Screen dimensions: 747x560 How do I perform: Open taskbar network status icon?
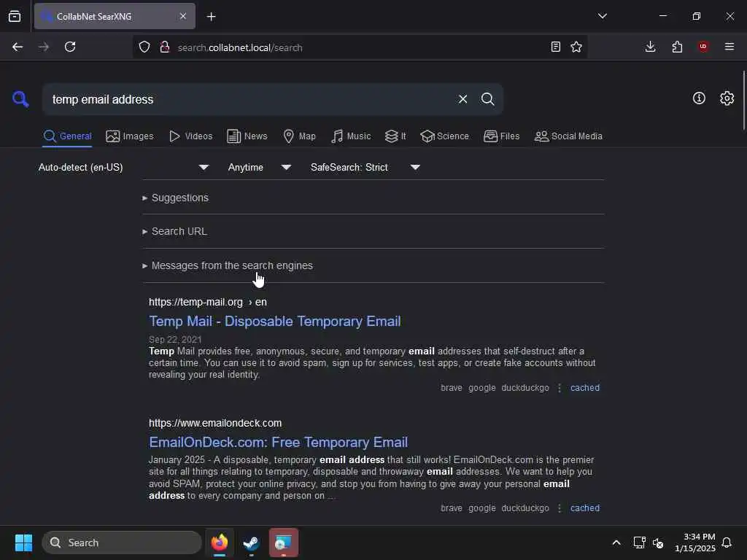(639, 542)
